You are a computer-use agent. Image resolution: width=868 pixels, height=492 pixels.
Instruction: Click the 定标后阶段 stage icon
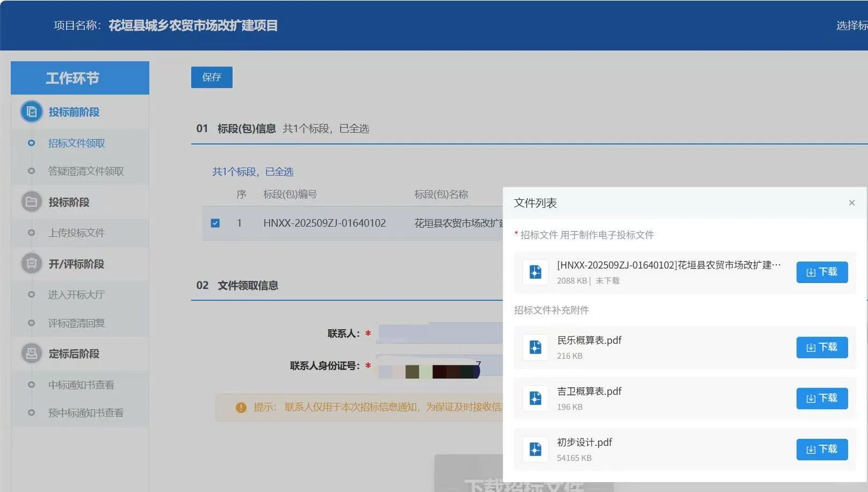31,353
